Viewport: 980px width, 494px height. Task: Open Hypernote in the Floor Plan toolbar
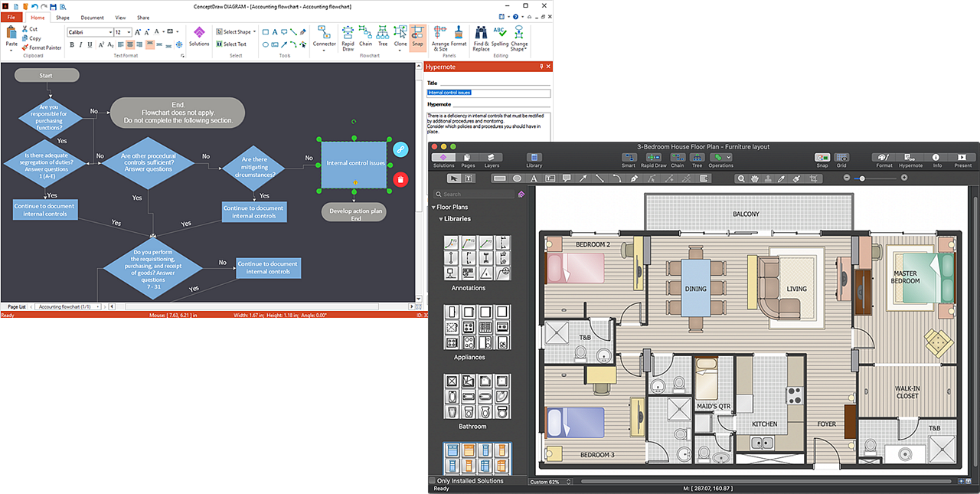910,160
